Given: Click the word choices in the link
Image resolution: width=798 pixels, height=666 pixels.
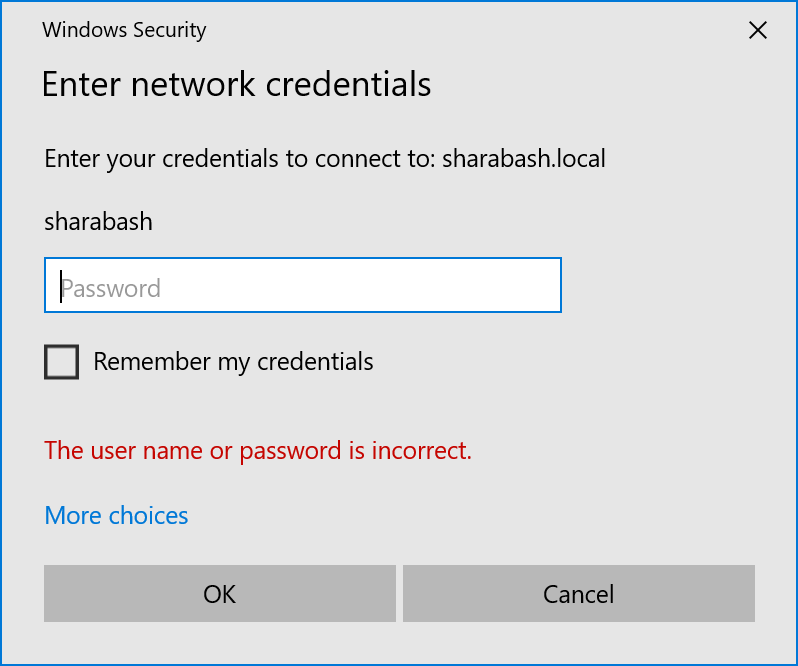Looking at the screenshot, I should (149, 515).
